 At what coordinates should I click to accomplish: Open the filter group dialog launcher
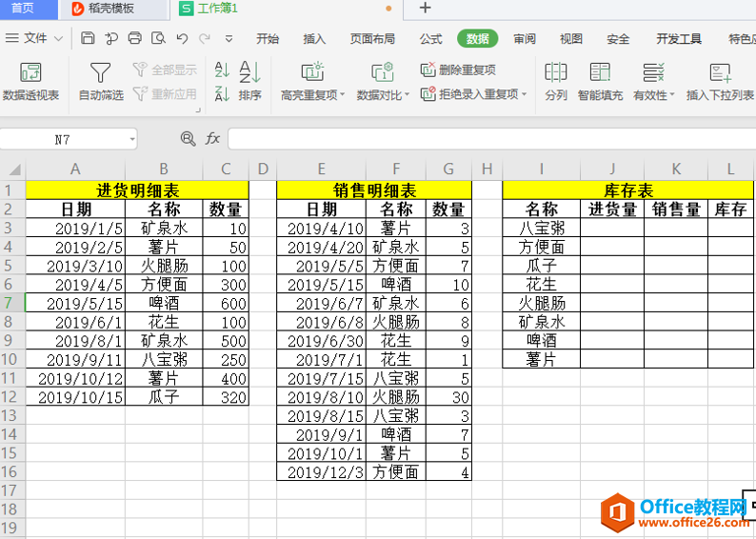point(198,110)
